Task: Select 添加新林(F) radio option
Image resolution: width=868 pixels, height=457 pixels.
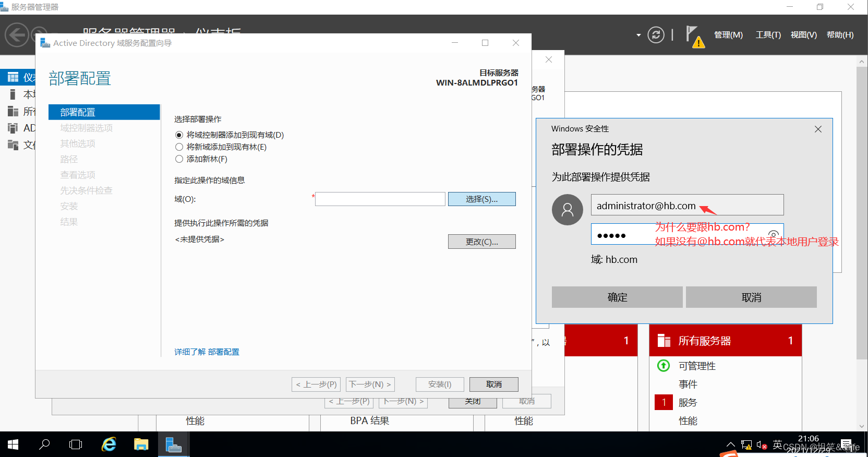Action: click(179, 159)
